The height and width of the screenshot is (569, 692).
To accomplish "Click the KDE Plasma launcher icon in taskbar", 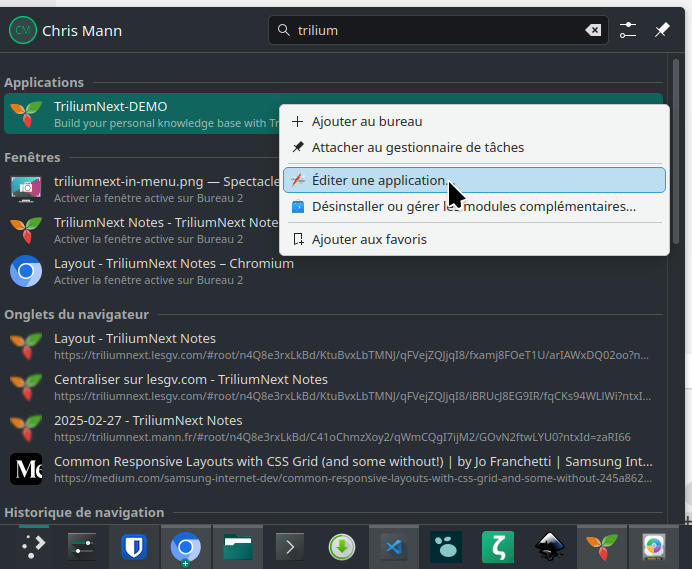I will point(34,547).
